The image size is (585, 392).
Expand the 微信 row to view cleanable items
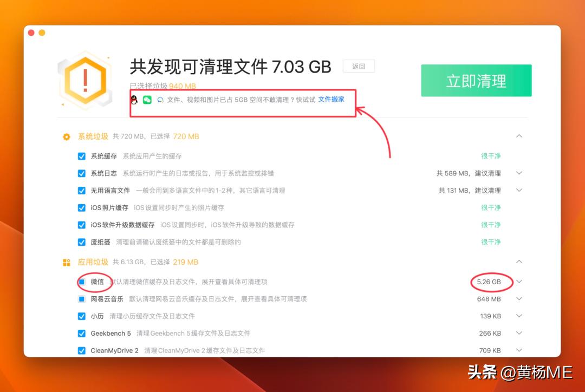tap(519, 282)
